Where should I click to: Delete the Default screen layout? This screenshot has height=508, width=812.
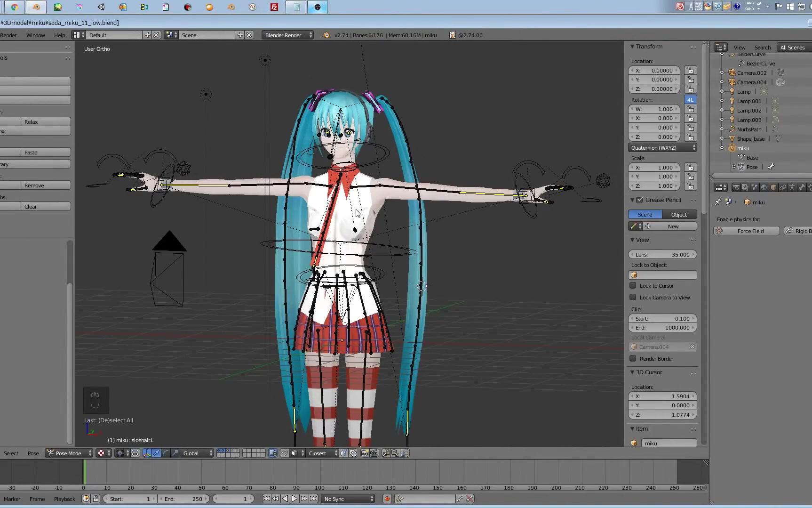tap(156, 35)
